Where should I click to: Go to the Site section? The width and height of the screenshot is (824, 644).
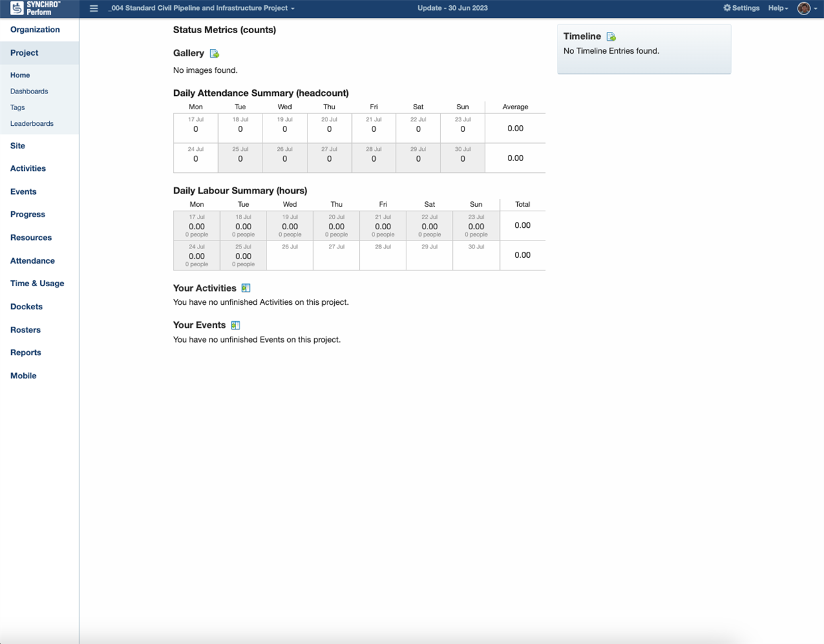point(18,146)
